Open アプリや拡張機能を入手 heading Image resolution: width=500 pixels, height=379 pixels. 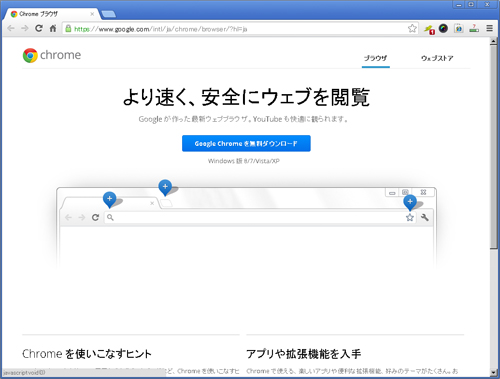tap(304, 354)
